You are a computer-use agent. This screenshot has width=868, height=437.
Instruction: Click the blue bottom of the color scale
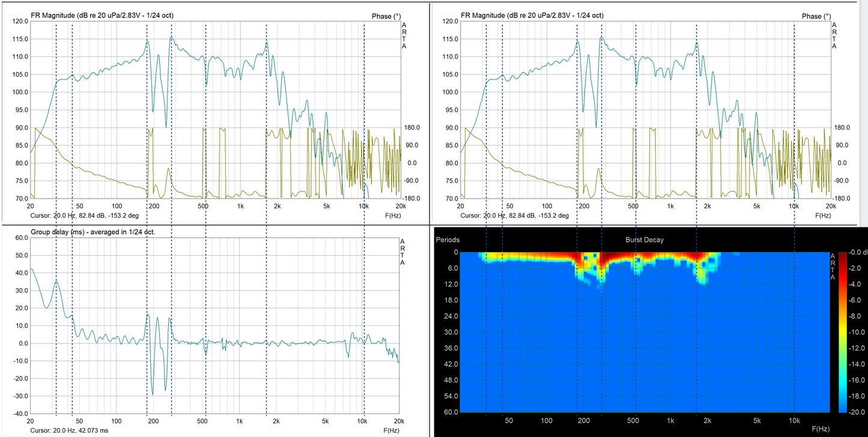(842, 408)
